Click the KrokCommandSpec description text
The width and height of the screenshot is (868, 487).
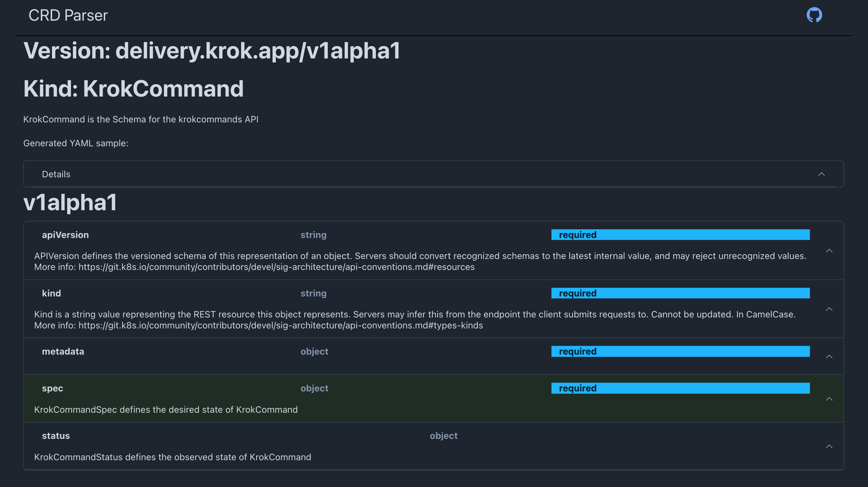click(x=166, y=409)
